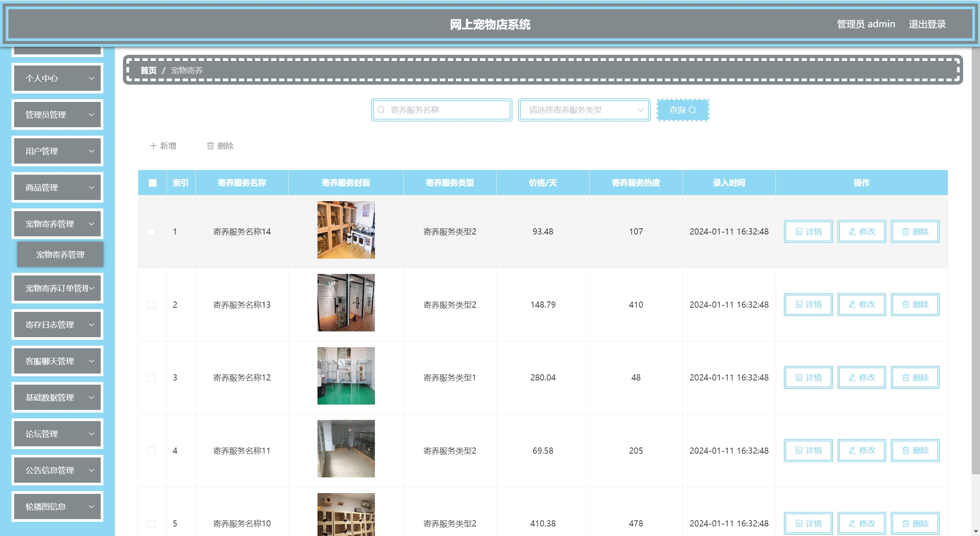Open the 请选择寄养服务类型 dropdown
Image resolution: width=980 pixels, height=536 pixels.
coord(584,110)
